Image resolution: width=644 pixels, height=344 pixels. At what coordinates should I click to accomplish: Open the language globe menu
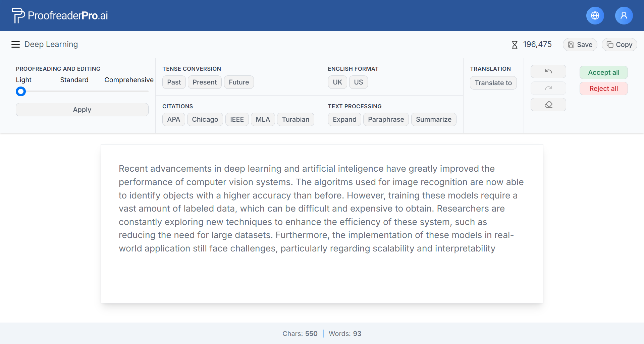point(595,15)
